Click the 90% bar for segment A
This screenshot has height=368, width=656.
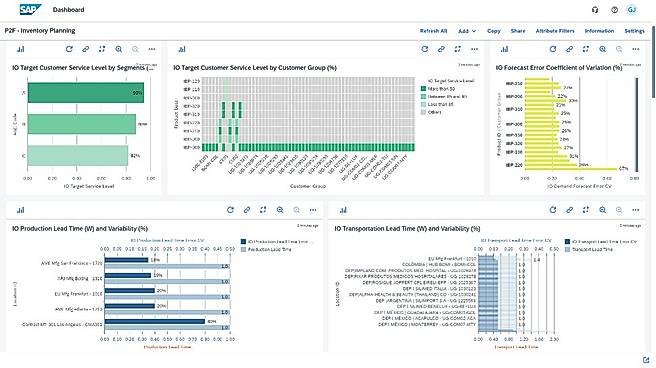[86, 93]
